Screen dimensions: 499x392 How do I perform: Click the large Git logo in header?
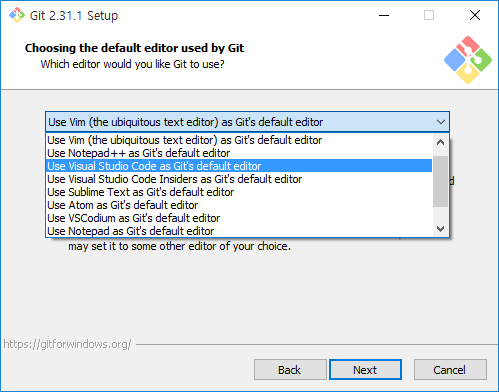pyautogui.click(x=468, y=60)
